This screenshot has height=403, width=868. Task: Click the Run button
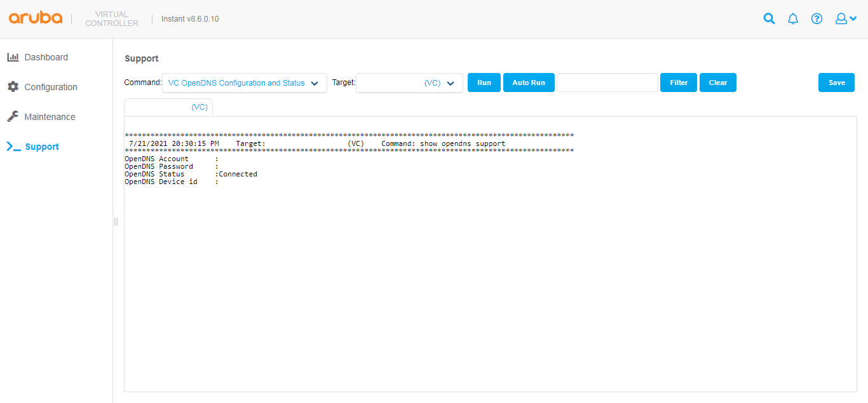point(484,83)
